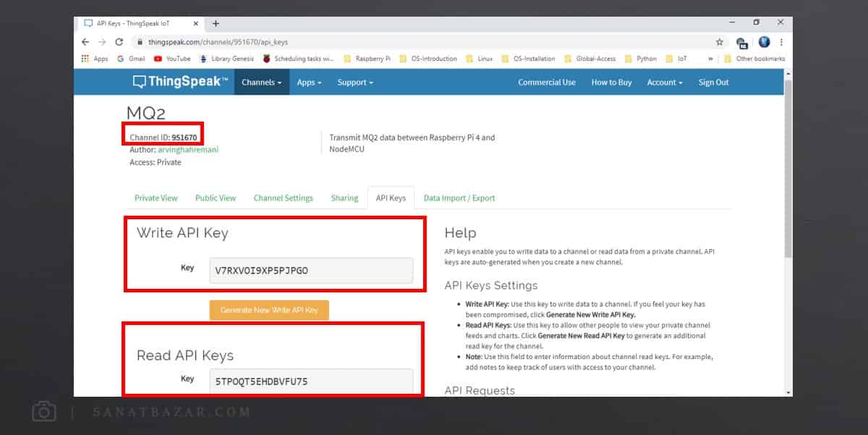Open Scheduling tasks bookmark
This screenshot has height=435, width=868.
click(298, 59)
